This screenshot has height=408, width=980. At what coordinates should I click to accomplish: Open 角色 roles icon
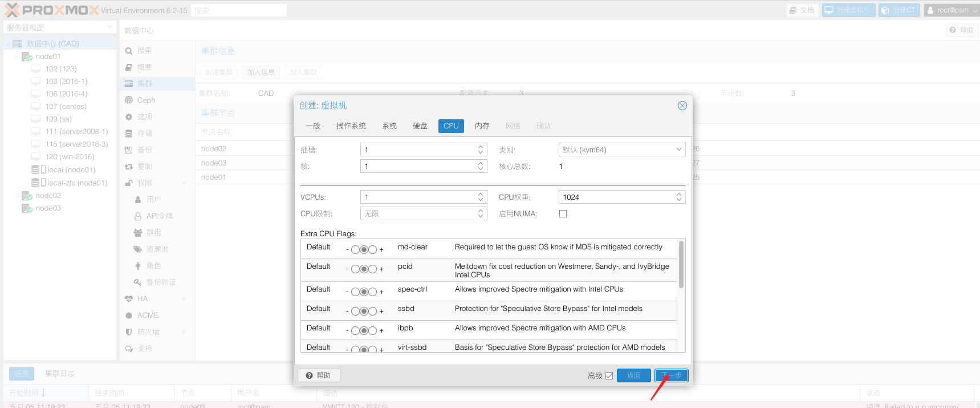138,266
